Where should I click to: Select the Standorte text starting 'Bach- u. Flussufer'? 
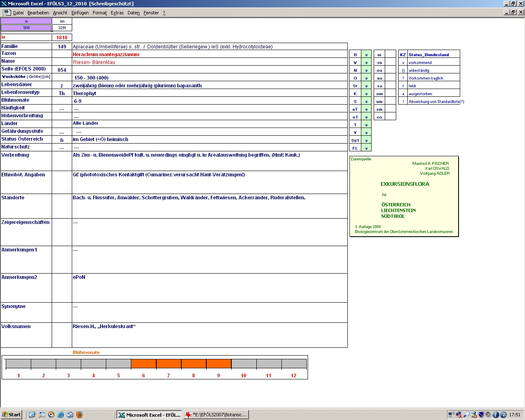(x=189, y=198)
